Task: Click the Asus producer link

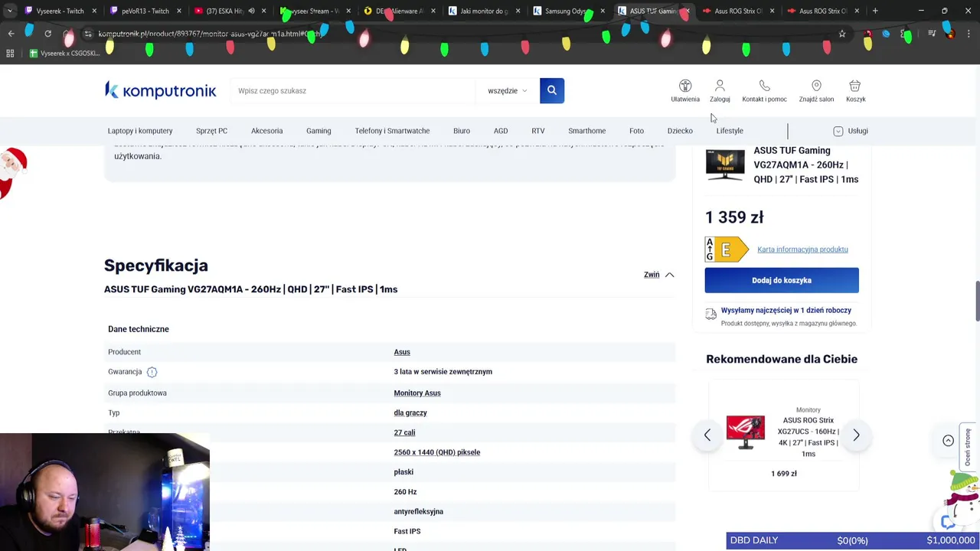Action: tap(402, 352)
